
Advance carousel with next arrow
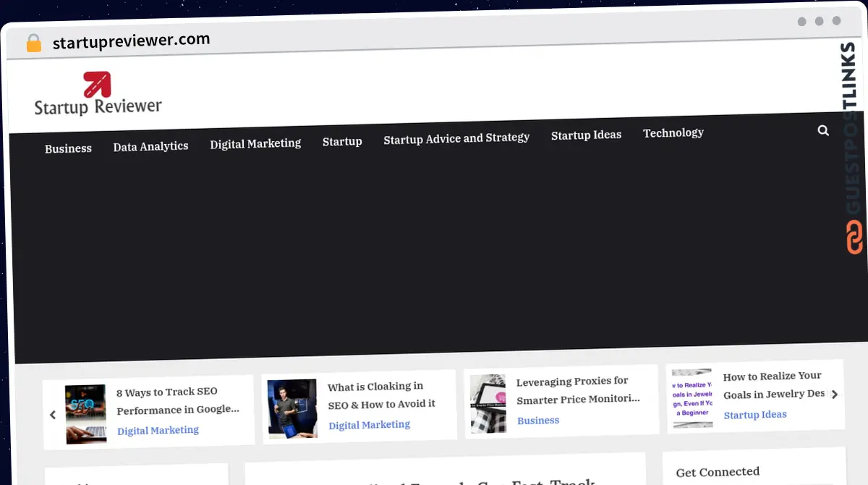point(834,395)
